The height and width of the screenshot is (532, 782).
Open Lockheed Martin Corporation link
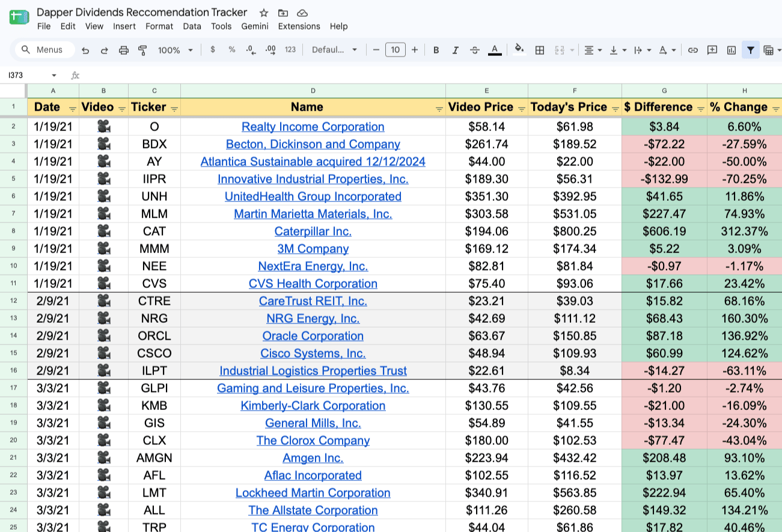point(313,493)
